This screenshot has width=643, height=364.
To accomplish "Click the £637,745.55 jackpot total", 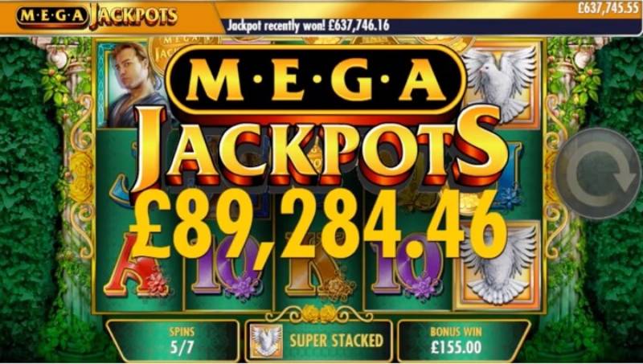I will [x=608, y=9].
